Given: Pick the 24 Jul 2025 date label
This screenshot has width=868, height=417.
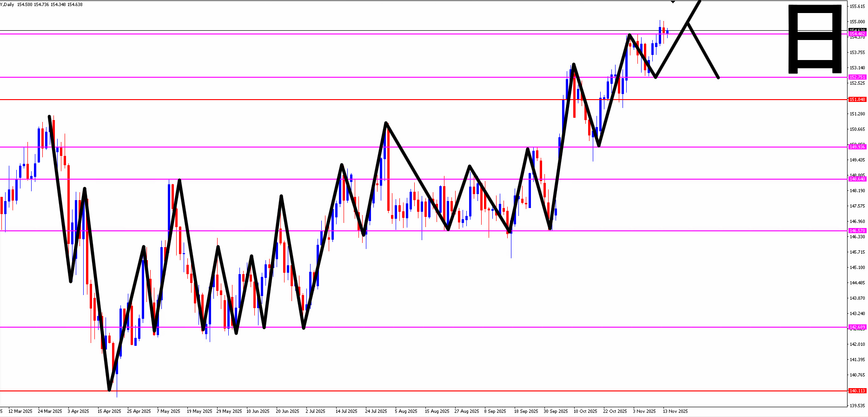Looking at the screenshot, I should click(376, 411).
